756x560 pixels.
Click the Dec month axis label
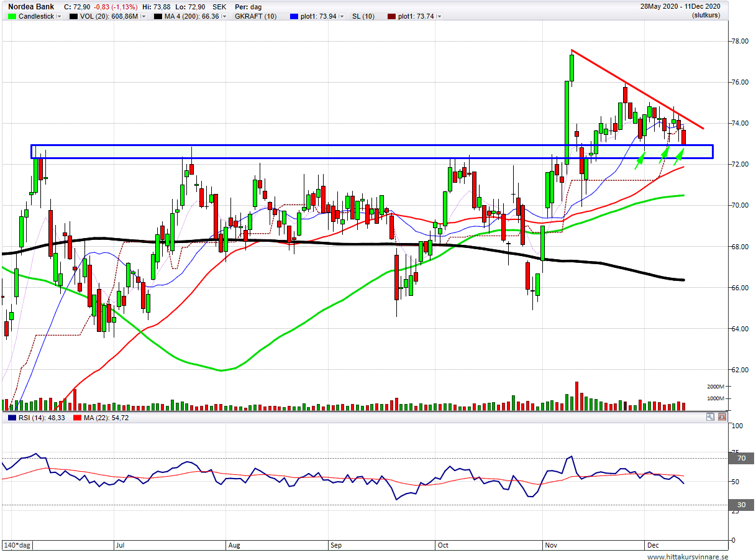pos(652,545)
